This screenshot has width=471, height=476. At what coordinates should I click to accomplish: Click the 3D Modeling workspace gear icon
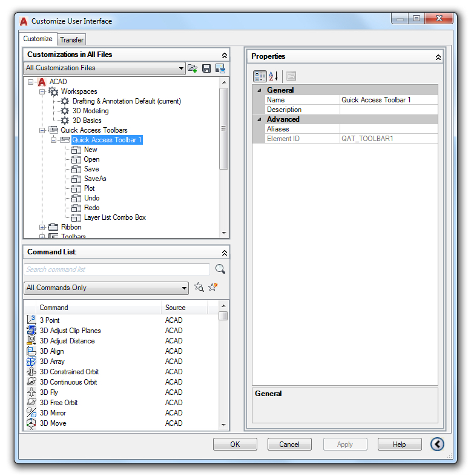(x=65, y=111)
